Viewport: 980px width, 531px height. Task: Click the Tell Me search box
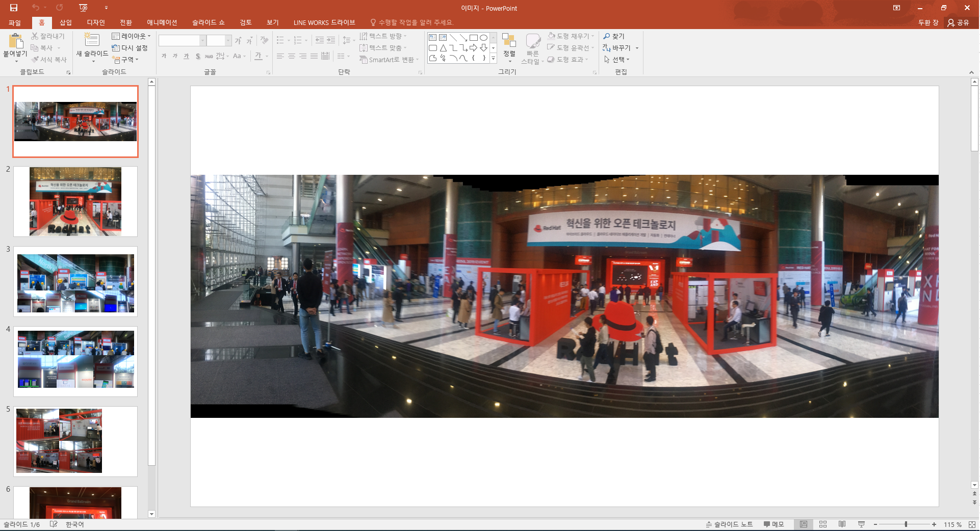[411, 22]
